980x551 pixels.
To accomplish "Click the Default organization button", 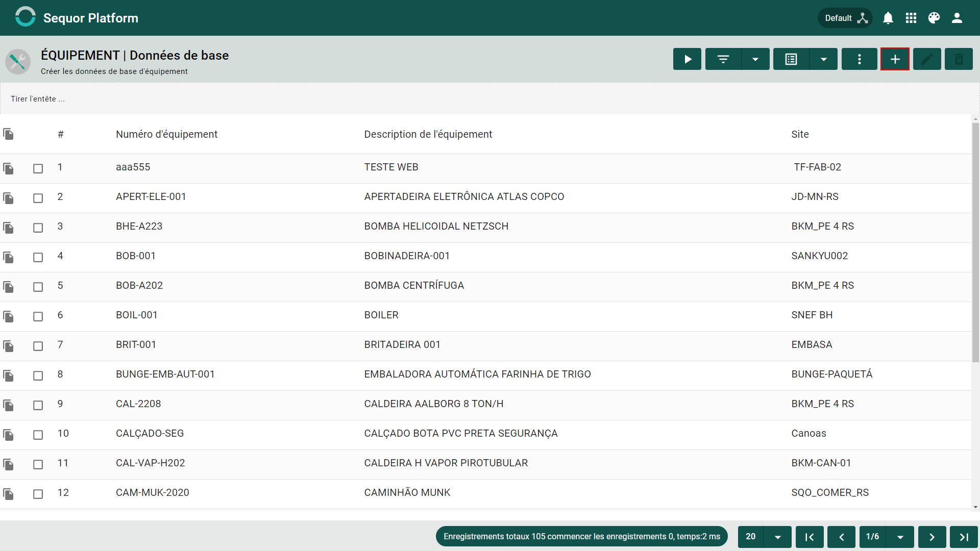I will (x=845, y=18).
